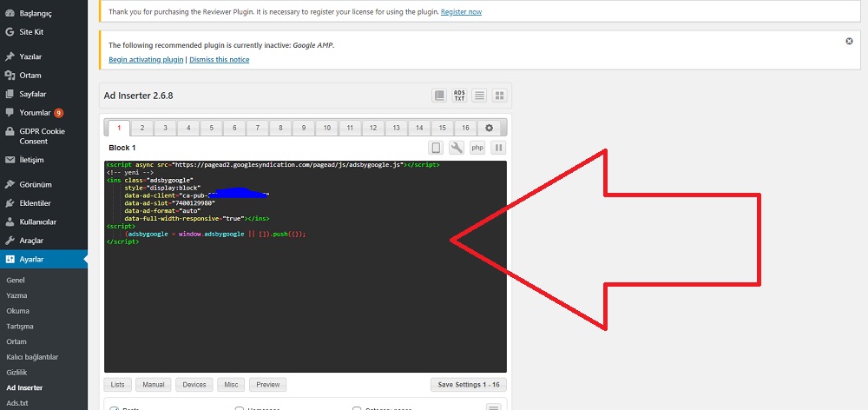The height and width of the screenshot is (410, 868).
Task: Click the Block 1 name label
Action: tap(122, 148)
